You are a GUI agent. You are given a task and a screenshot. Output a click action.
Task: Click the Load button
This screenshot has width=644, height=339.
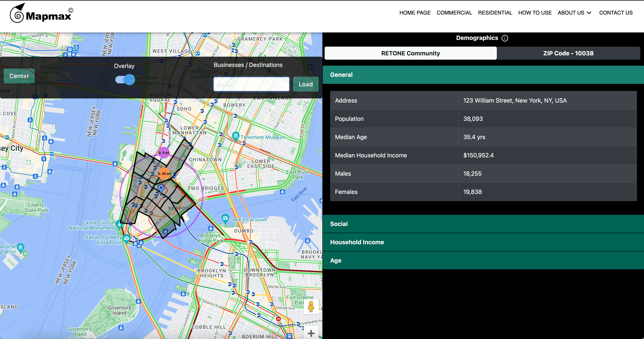coord(306,84)
